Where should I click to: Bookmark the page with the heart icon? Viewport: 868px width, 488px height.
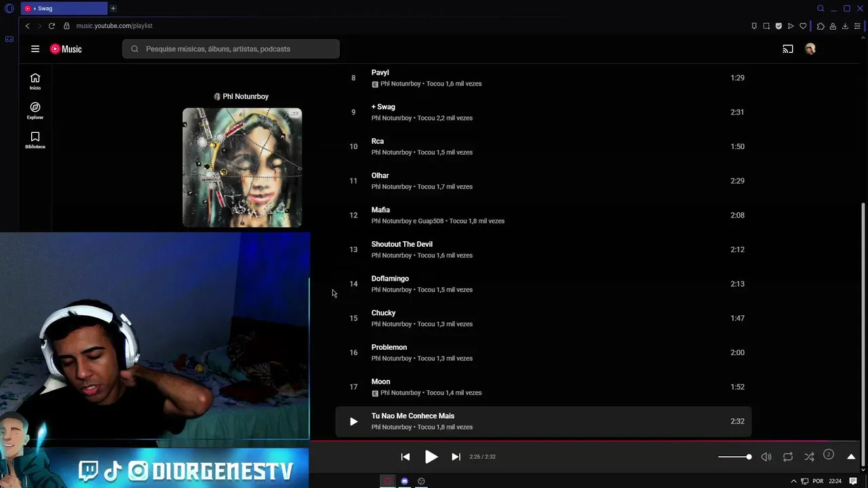tap(803, 26)
